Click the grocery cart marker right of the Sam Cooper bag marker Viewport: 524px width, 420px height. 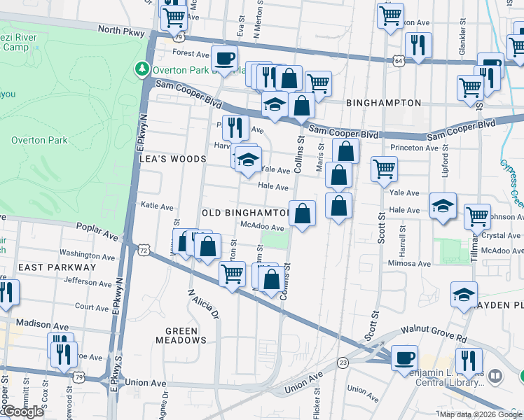click(x=319, y=84)
